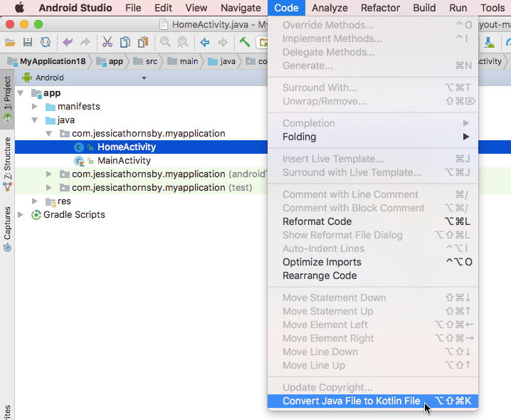Screen dimensions: 511x420
Task: Click the Back navigation arrow
Action: click(205, 43)
